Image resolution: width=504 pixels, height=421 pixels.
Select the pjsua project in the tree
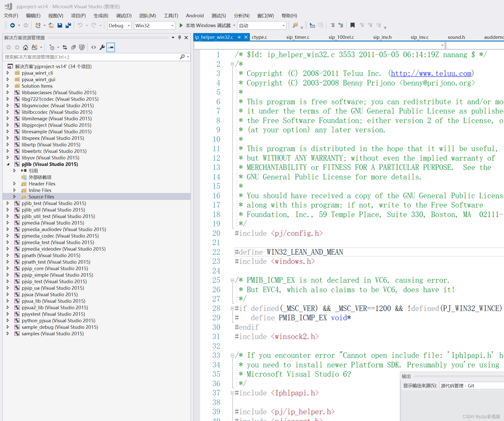click(50, 294)
